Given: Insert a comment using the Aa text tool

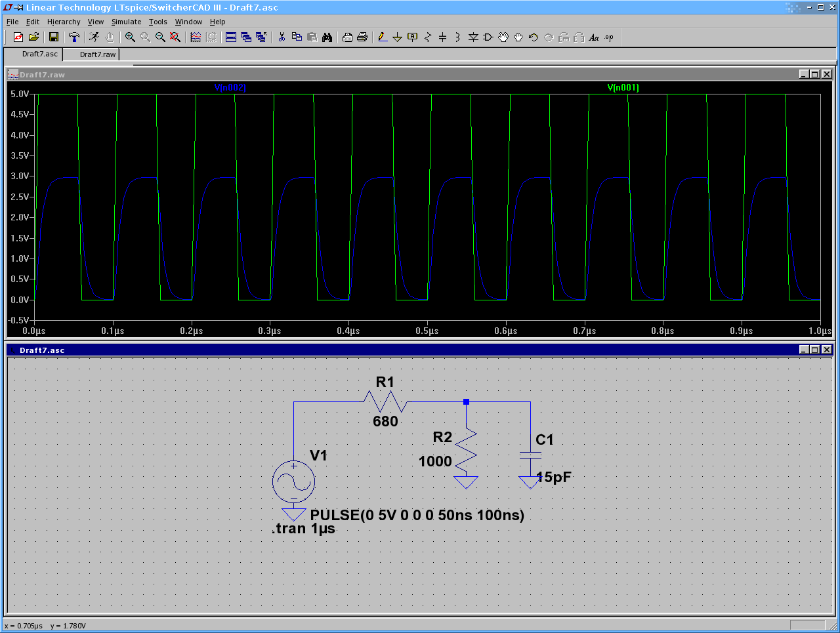Looking at the screenshot, I should pos(593,37).
